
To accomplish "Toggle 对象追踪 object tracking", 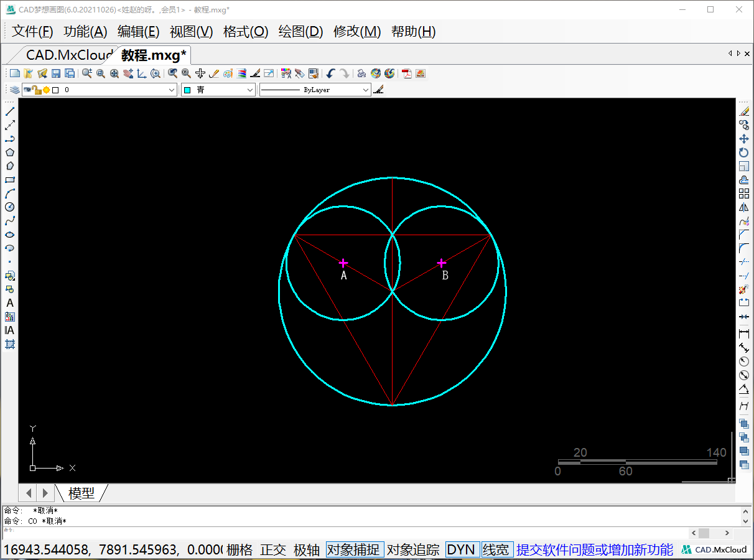I will (414, 549).
